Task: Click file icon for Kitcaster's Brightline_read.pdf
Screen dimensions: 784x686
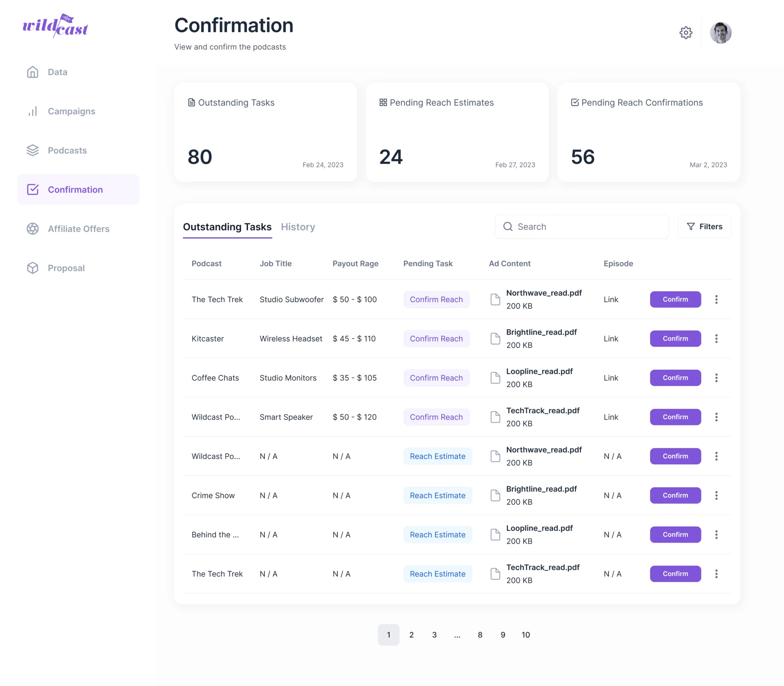Action: [495, 339]
